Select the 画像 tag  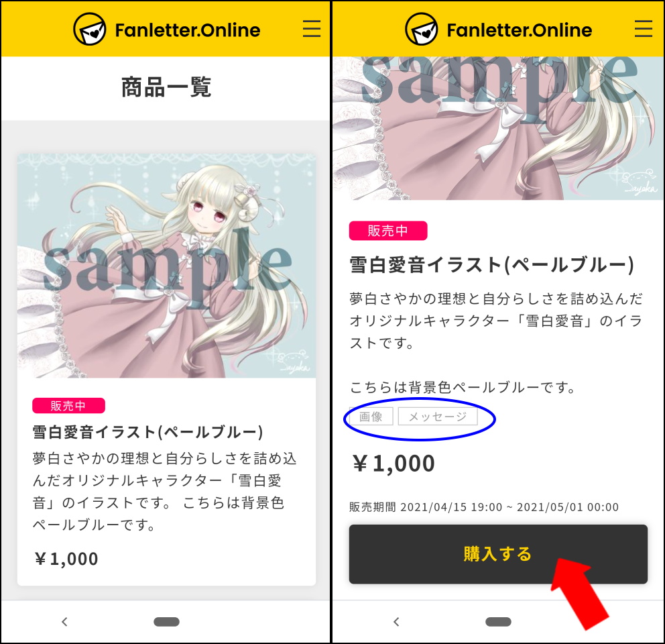371,417
